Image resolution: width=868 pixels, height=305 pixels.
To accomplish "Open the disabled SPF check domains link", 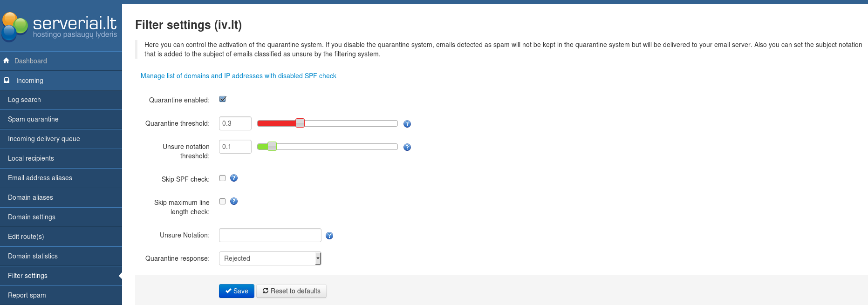I will (238, 76).
